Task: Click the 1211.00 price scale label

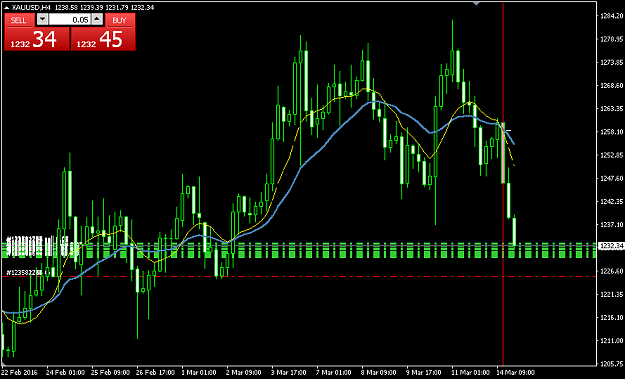Action: tap(611, 341)
